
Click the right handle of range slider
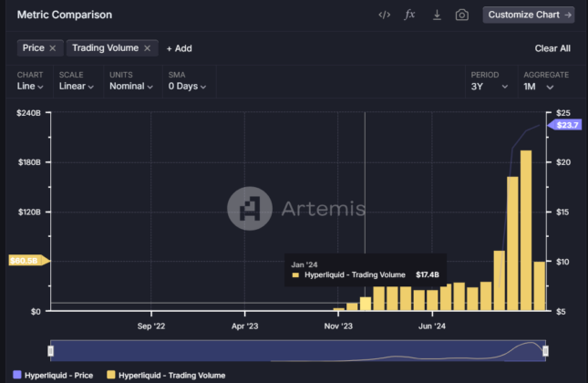coord(545,351)
